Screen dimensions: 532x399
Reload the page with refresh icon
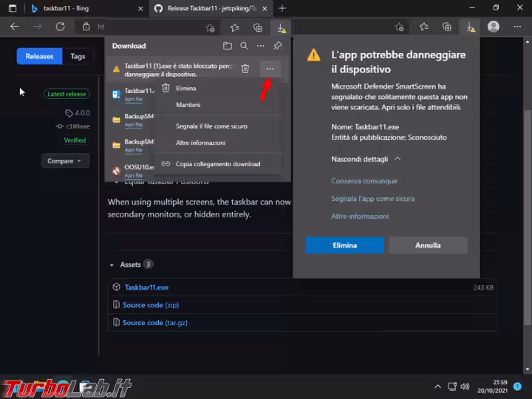61,27
